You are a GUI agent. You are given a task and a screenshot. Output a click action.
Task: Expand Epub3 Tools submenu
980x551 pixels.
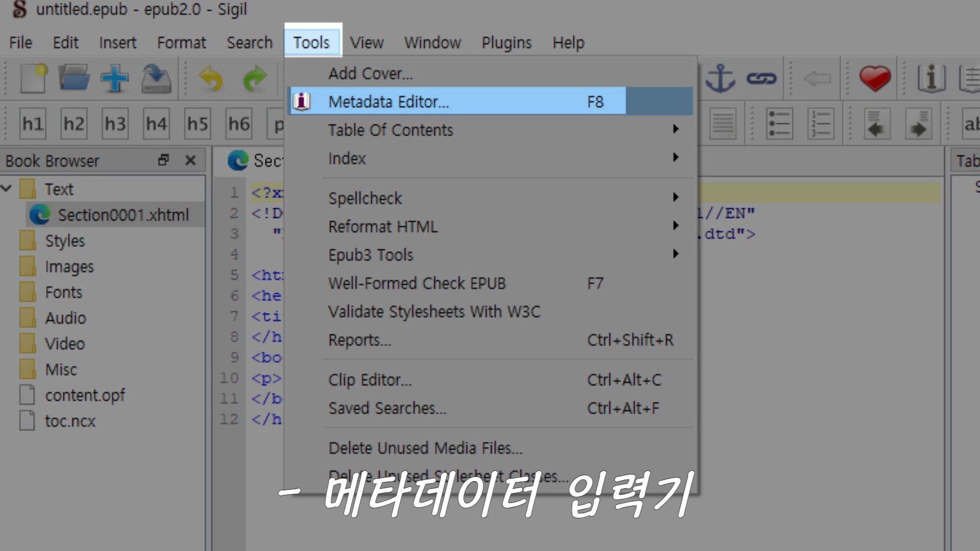tap(371, 255)
